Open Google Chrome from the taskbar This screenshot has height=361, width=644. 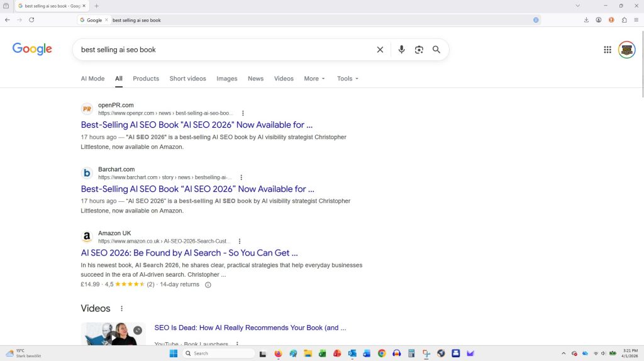(x=382, y=353)
